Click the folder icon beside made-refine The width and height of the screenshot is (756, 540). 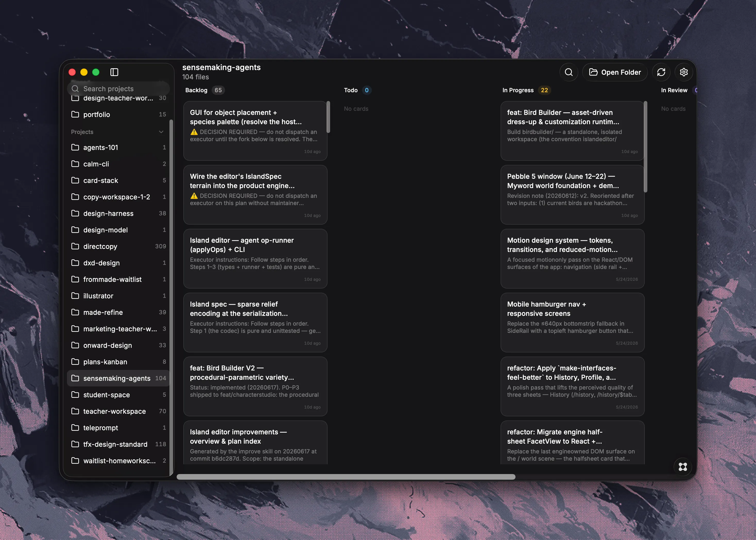[75, 312]
